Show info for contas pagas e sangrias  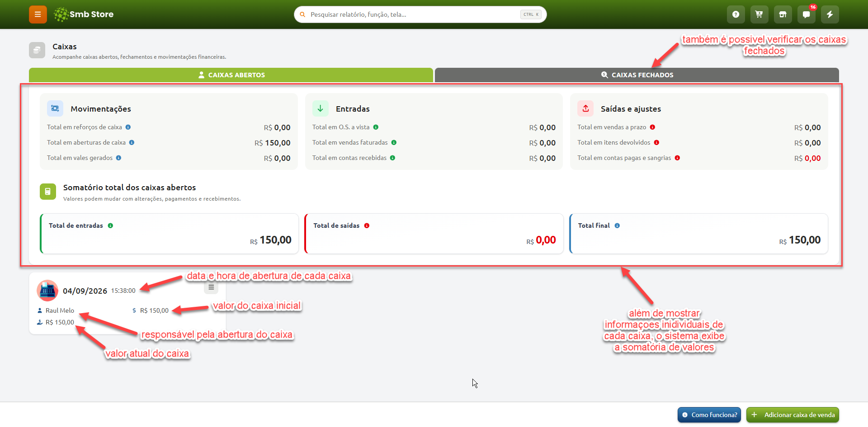(x=677, y=158)
